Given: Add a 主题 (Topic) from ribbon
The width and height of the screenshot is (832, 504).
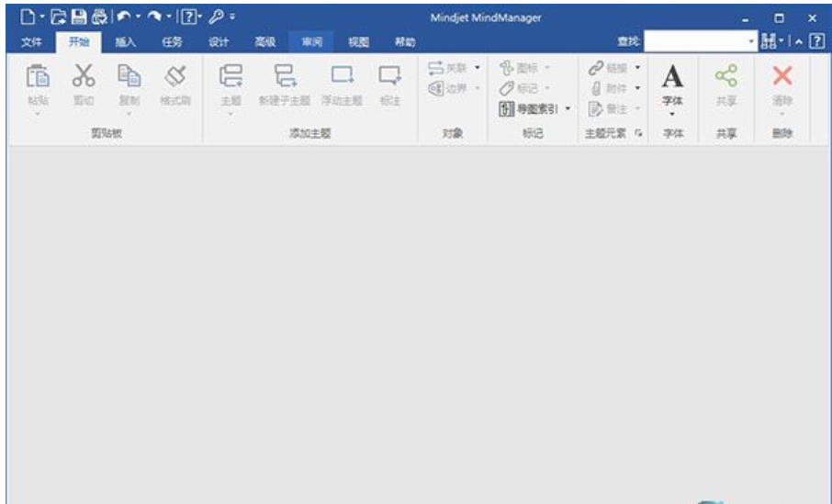Looking at the screenshot, I should pos(230,84).
